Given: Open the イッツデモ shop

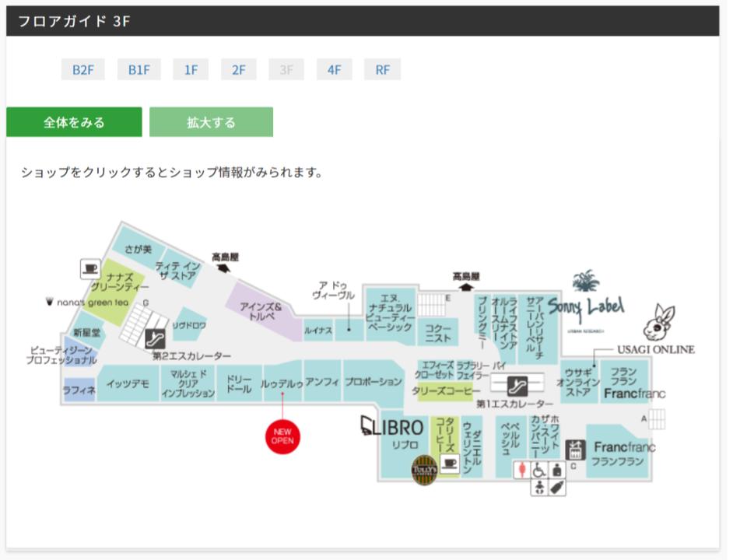Looking at the screenshot, I should pyautogui.click(x=128, y=383).
